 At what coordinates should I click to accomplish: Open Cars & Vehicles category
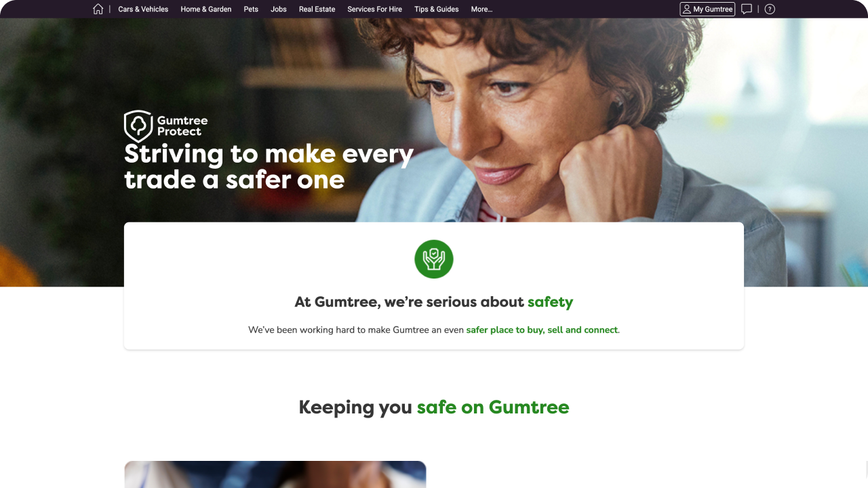coord(143,9)
